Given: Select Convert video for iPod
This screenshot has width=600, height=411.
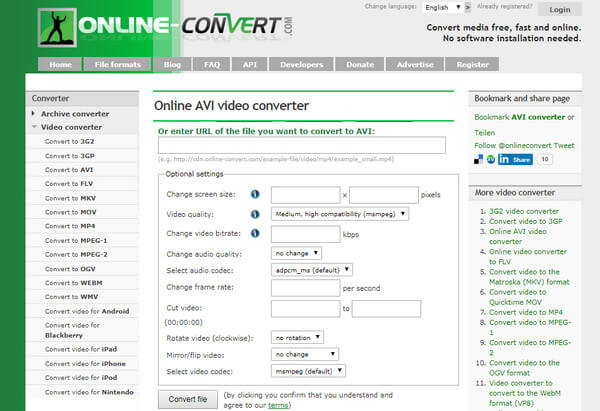Looking at the screenshot, I should pyautogui.click(x=81, y=378).
